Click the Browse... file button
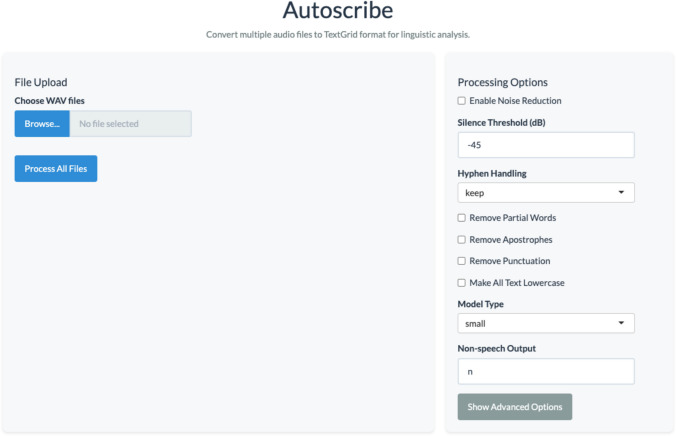Screen dimensions: 676x436 tap(42, 124)
